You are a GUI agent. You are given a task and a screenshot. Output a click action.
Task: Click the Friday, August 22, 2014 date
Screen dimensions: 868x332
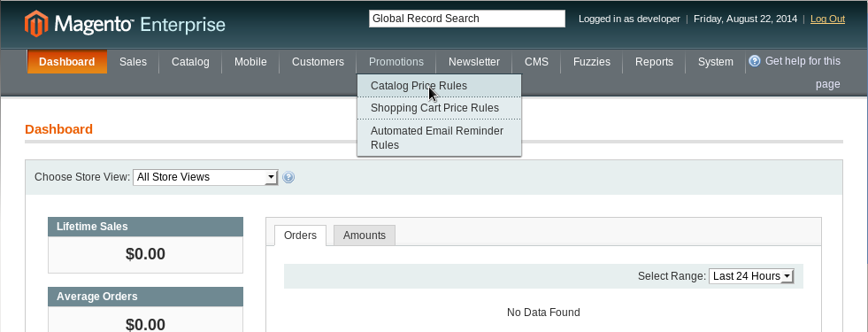tap(746, 19)
